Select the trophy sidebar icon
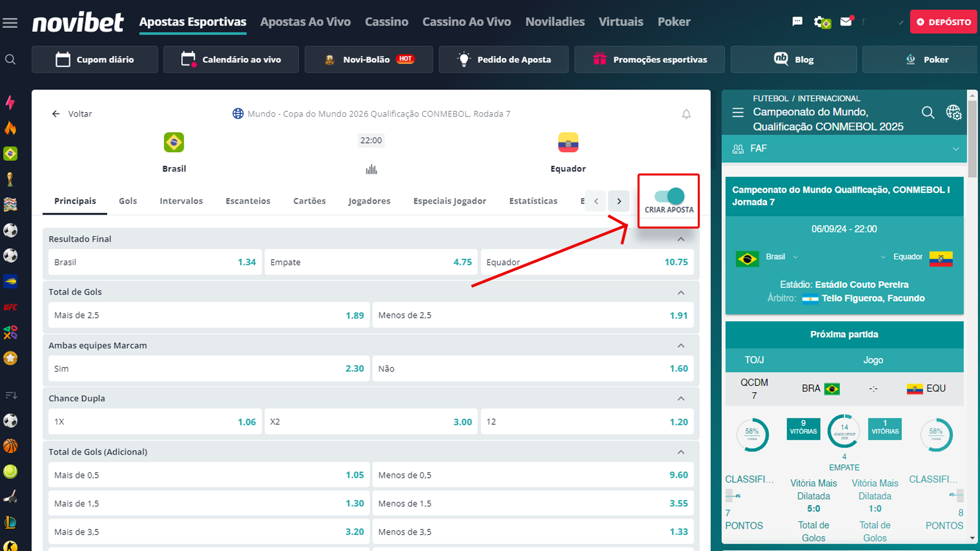The height and width of the screenshot is (551, 980). coord(10,179)
